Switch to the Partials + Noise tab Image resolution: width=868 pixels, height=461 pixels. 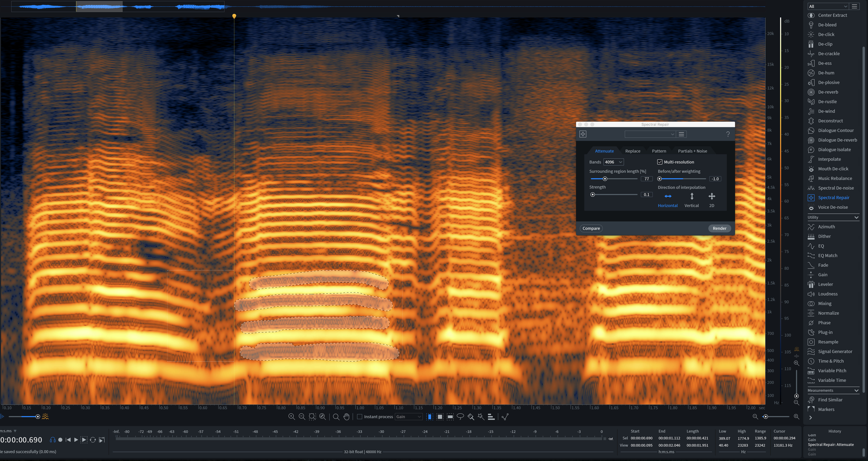[x=692, y=151]
